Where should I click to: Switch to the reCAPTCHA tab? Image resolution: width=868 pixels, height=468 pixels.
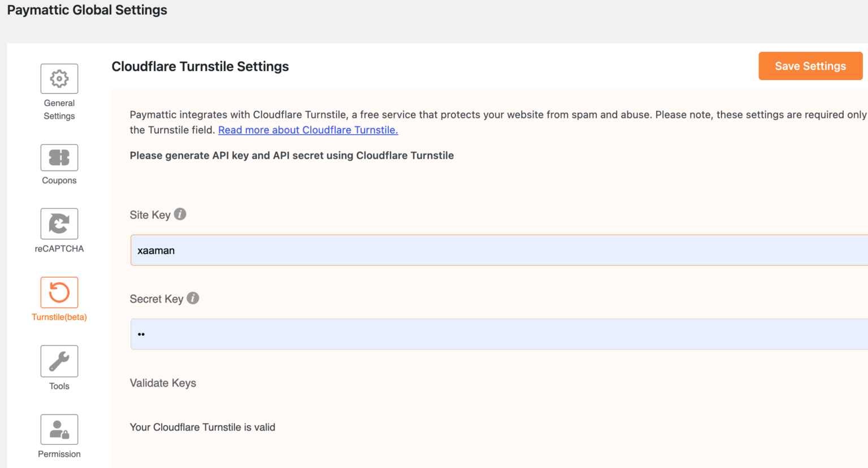(x=59, y=230)
